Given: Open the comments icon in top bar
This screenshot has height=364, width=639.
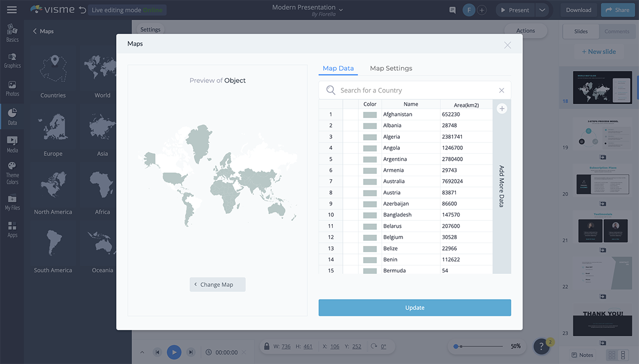Looking at the screenshot, I should [453, 10].
